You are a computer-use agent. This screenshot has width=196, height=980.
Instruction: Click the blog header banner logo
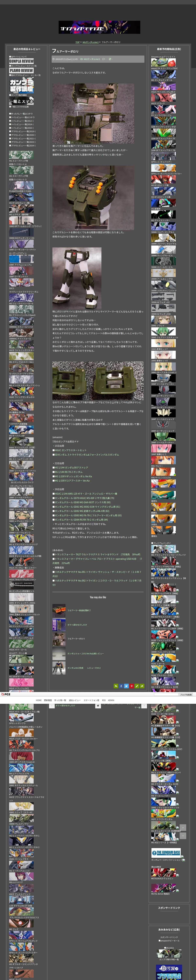tap(99, 27)
